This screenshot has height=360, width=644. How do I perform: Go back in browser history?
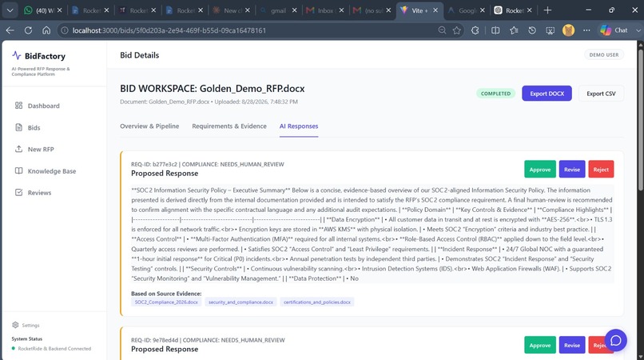[x=10, y=30]
